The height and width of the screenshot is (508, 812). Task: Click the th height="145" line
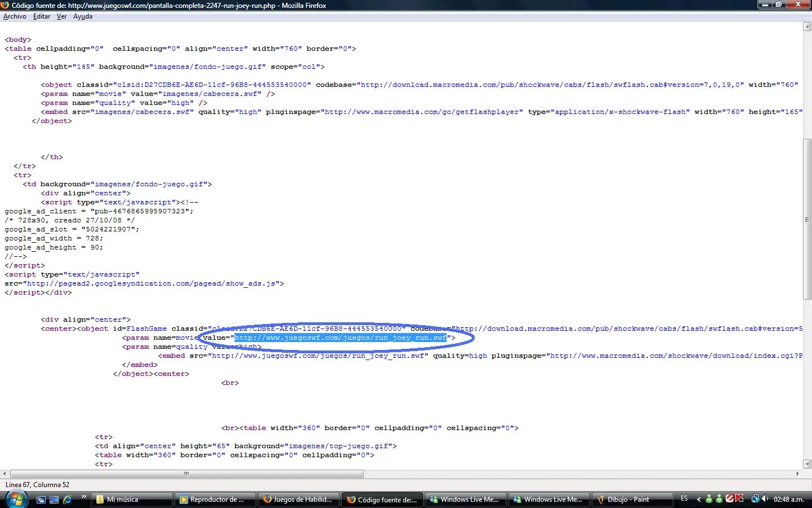tap(174, 67)
